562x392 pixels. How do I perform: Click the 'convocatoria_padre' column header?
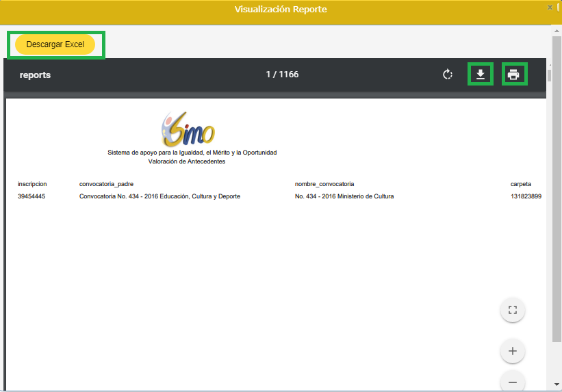[106, 184]
